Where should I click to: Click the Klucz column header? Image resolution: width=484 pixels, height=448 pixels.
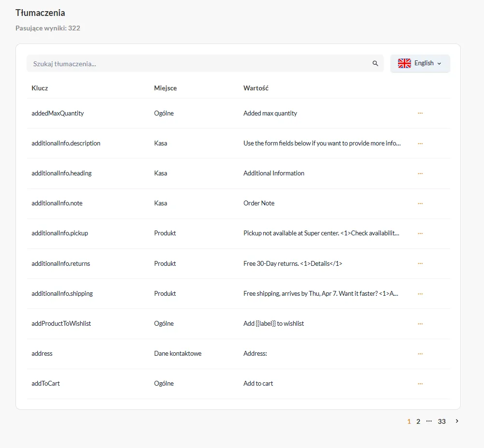(40, 88)
